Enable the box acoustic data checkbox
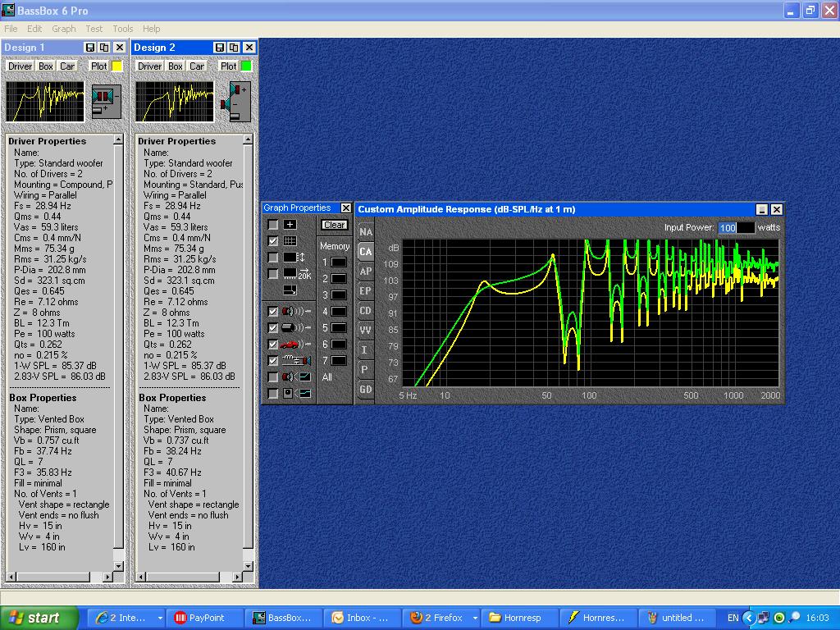This screenshot has width=840, height=630. click(273, 393)
